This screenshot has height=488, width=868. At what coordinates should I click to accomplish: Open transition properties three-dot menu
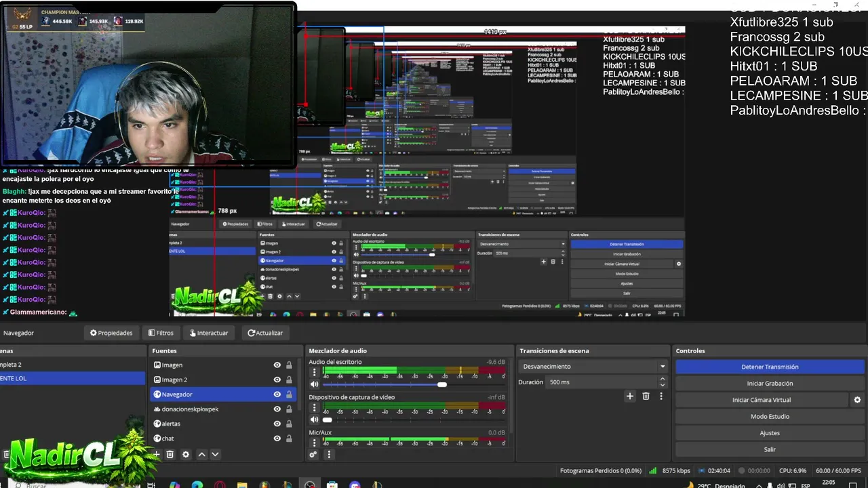(661, 396)
